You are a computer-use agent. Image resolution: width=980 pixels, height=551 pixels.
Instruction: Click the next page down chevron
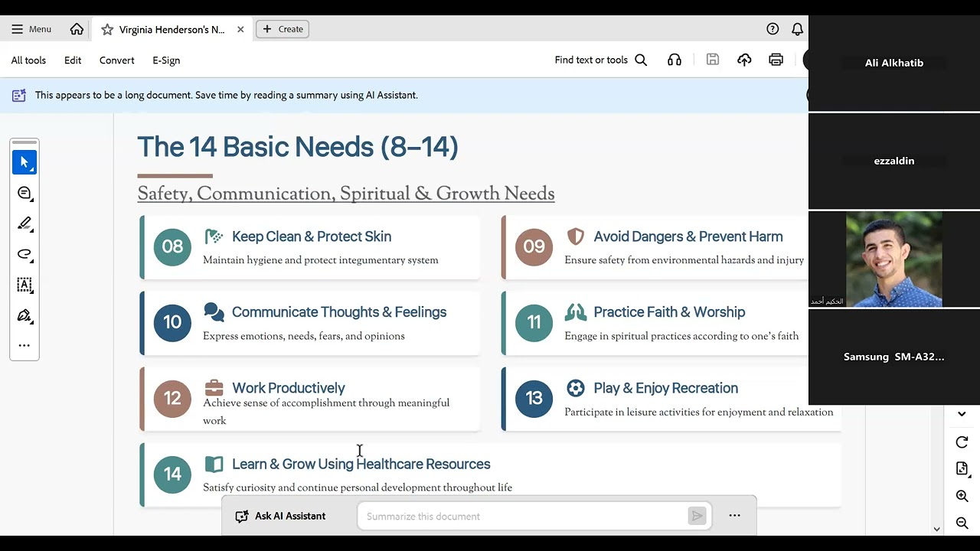(962, 414)
